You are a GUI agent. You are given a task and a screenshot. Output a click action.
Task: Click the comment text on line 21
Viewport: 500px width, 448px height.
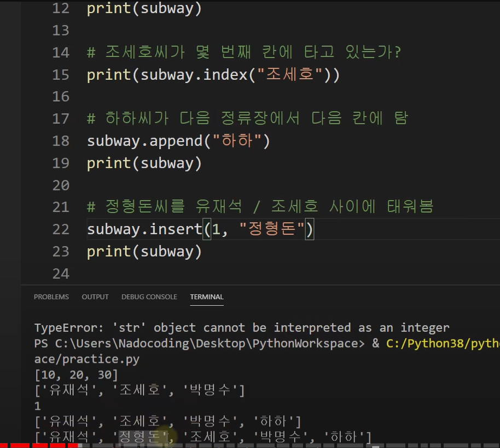[260, 207]
